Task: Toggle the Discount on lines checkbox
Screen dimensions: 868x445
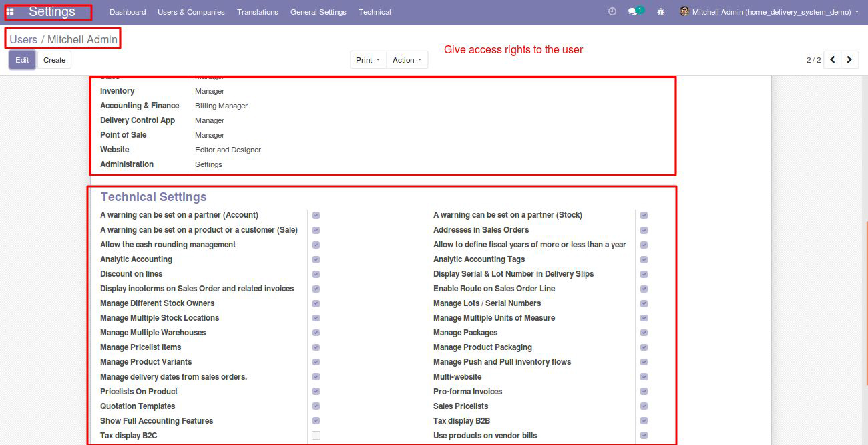Action: tap(316, 274)
